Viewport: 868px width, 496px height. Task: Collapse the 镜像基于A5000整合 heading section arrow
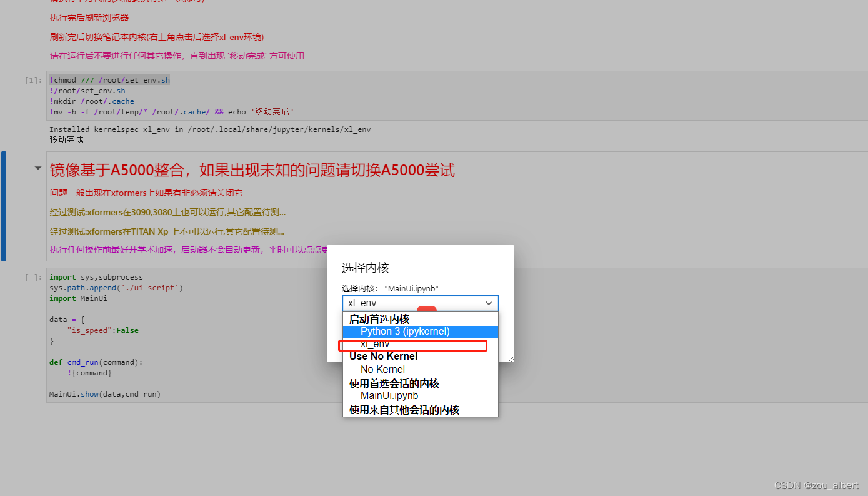38,168
